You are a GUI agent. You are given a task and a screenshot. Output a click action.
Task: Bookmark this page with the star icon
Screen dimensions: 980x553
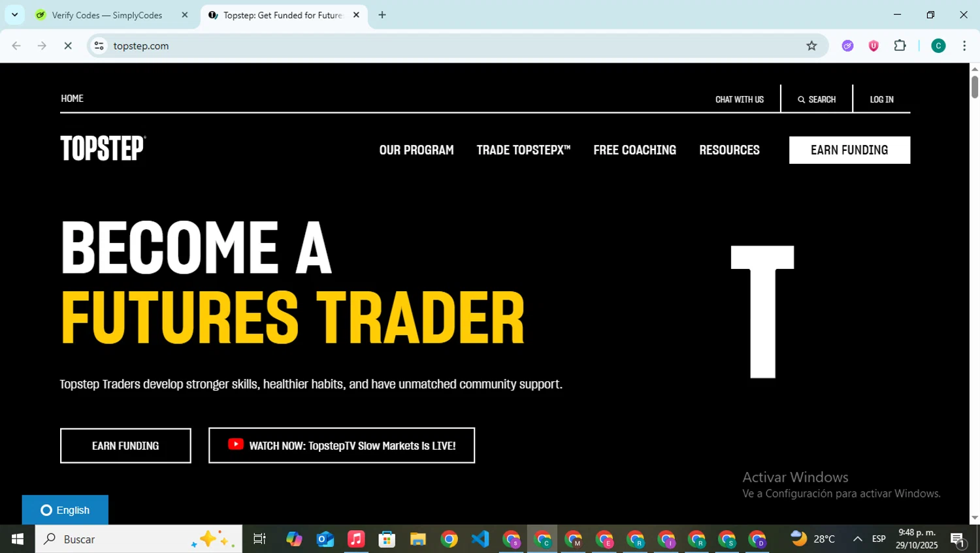click(x=811, y=46)
